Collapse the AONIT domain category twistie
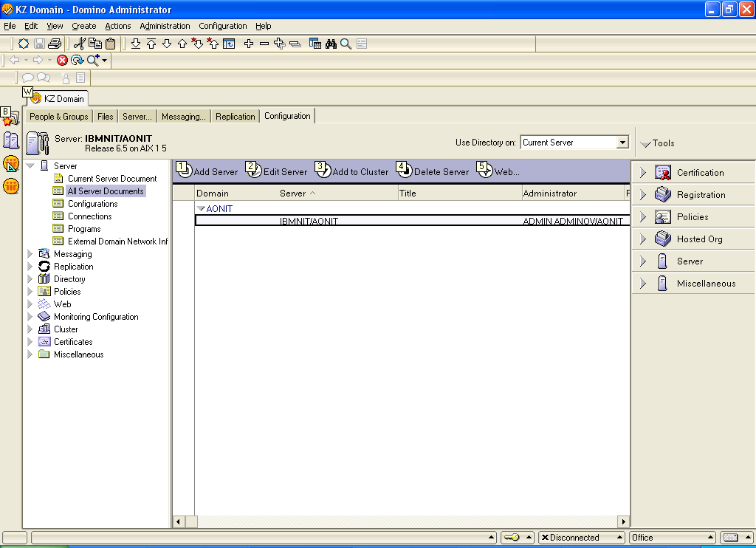 [x=201, y=208]
